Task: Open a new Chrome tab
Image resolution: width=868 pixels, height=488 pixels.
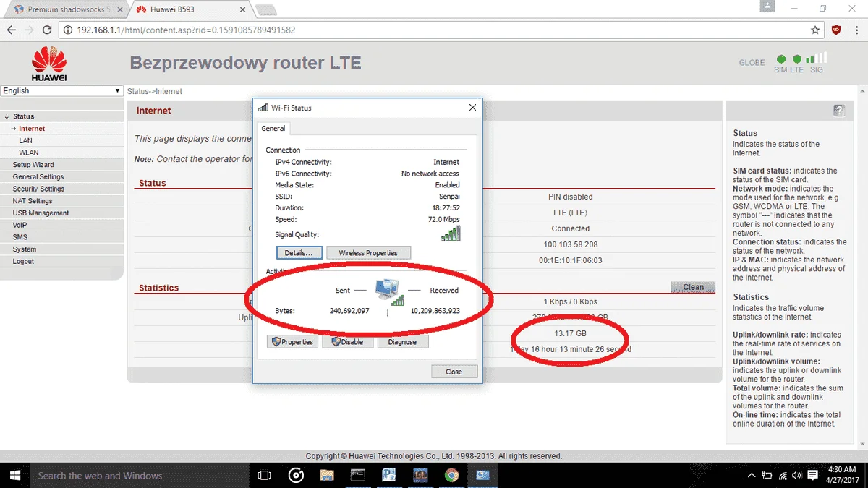Action: pos(265,10)
